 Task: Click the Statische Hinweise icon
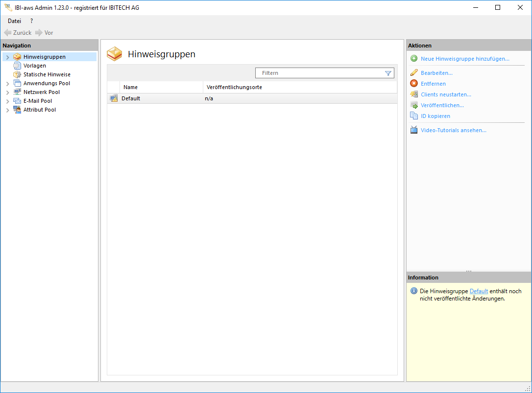[17, 74]
